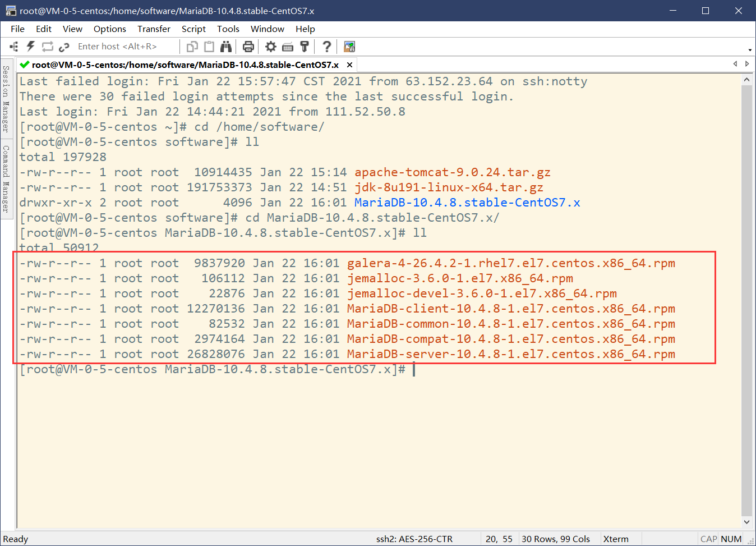Click the Paste clipboard icon
Screen dimensions: 756x546
[209, 47]
